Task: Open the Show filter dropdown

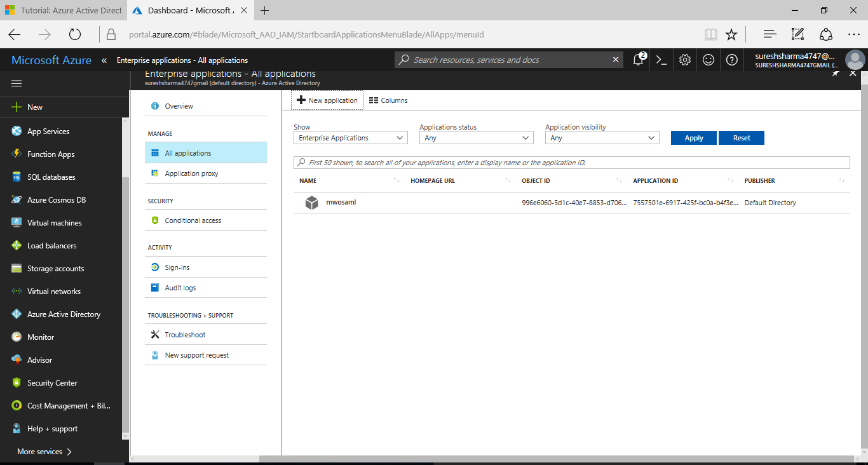Action: point(350,137)
